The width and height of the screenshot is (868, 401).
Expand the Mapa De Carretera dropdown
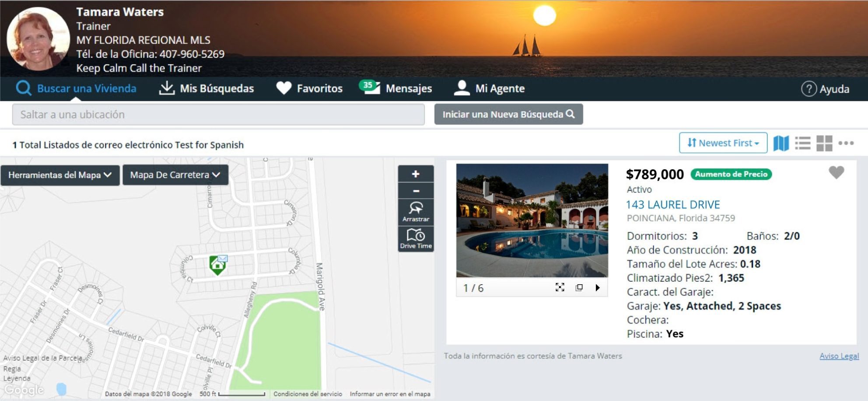point(175,175)
